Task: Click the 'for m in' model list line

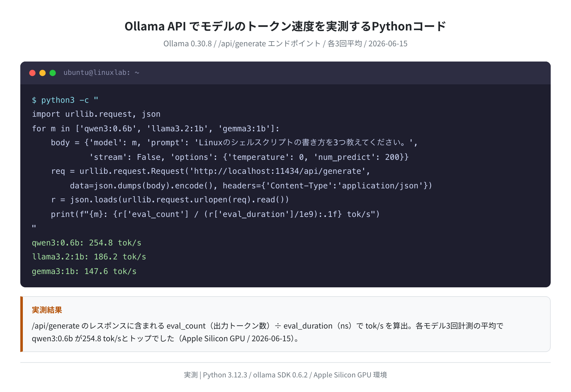Action: coord(155,128)
